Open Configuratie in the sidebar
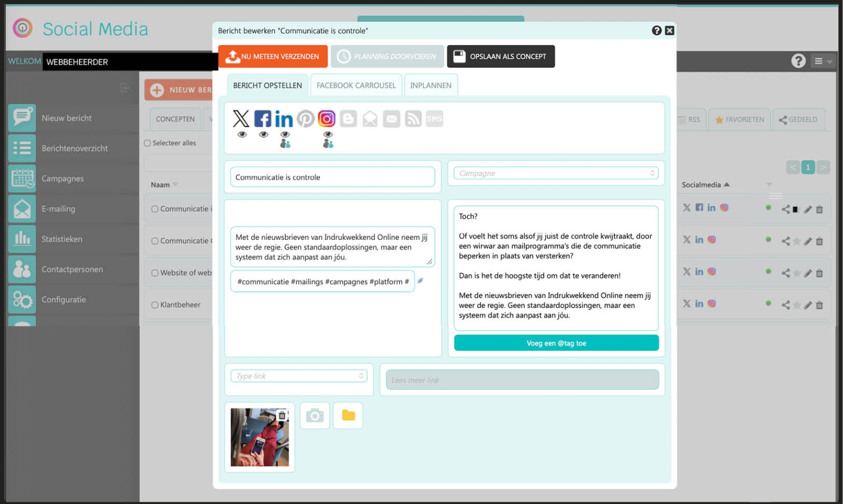 (x=64, y=300)
